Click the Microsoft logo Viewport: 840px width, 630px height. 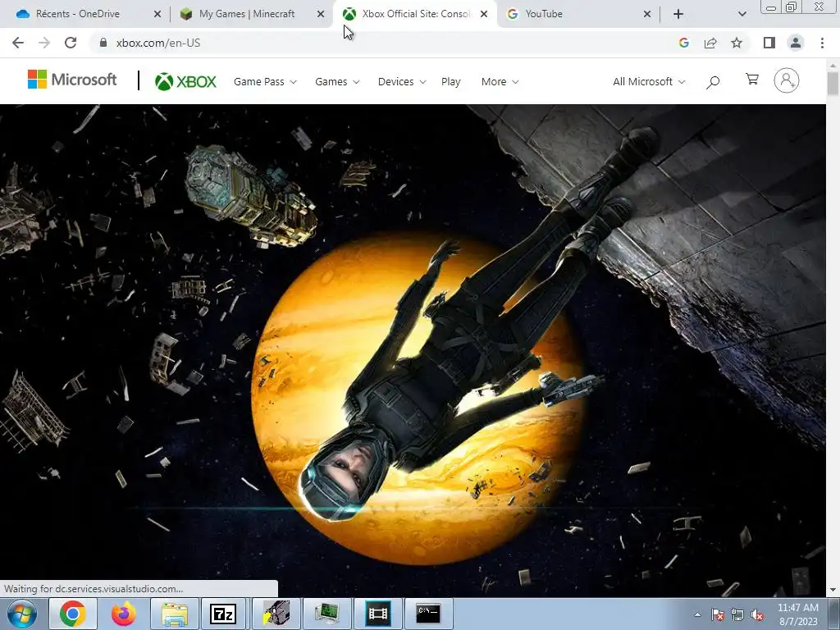[x=72, y=80]
